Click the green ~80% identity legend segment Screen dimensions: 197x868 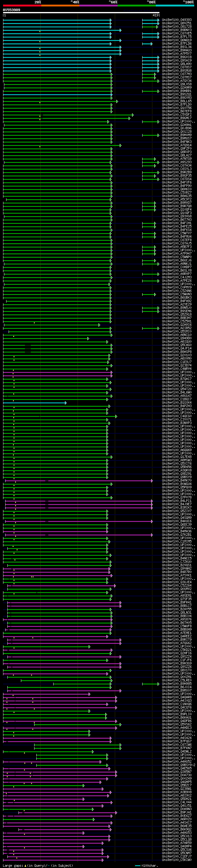(137, 6)
